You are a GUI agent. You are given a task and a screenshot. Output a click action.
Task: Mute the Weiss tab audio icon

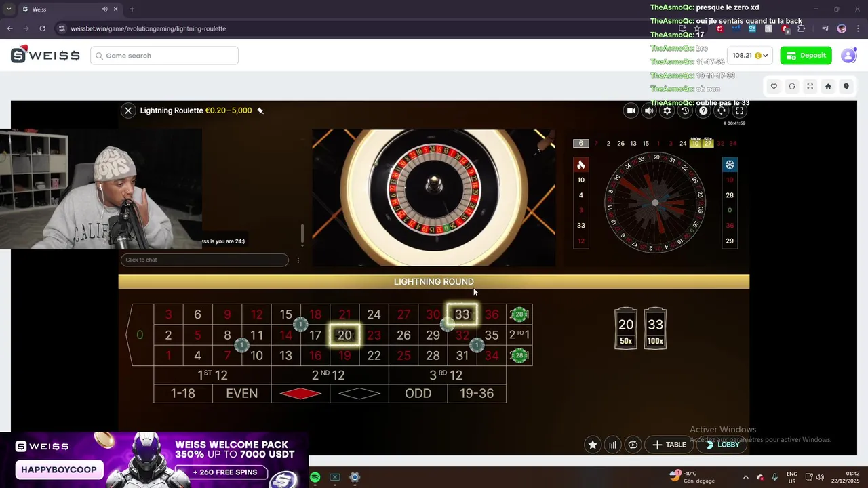coord(104,9)
